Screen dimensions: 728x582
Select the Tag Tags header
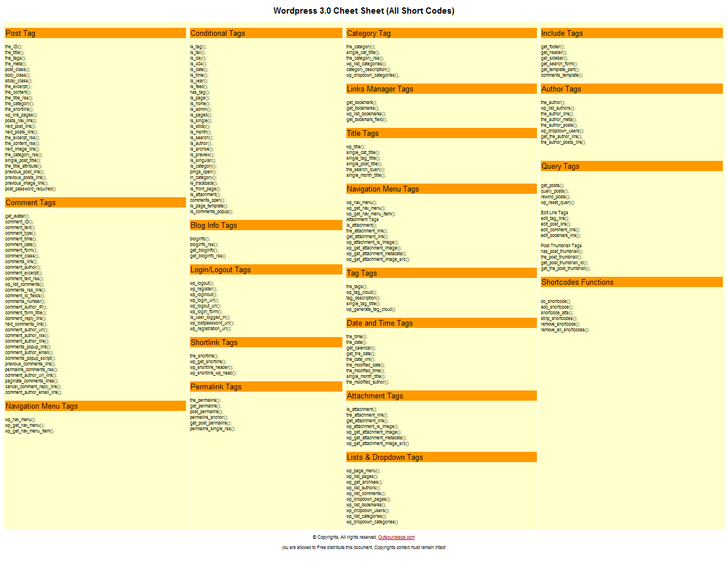click(x=441, y=273)
